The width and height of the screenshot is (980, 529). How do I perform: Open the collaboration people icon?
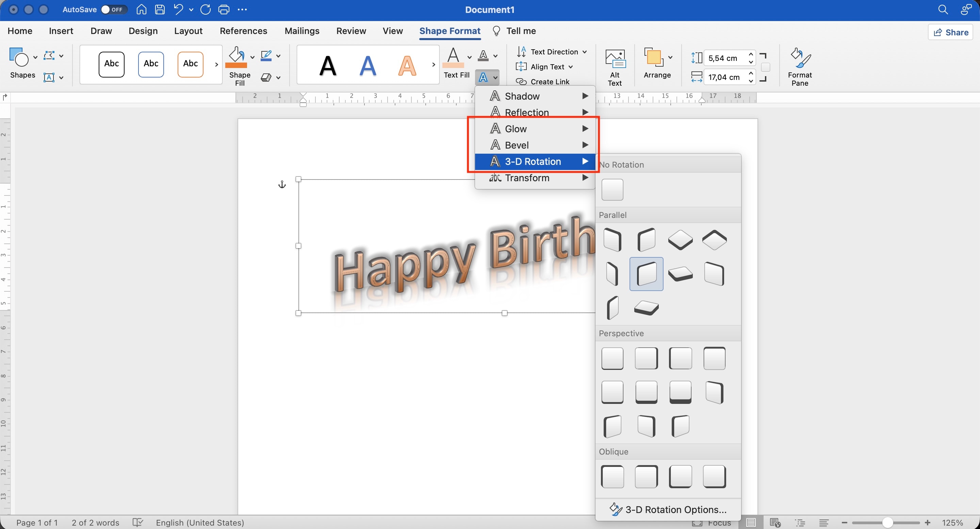966,10
